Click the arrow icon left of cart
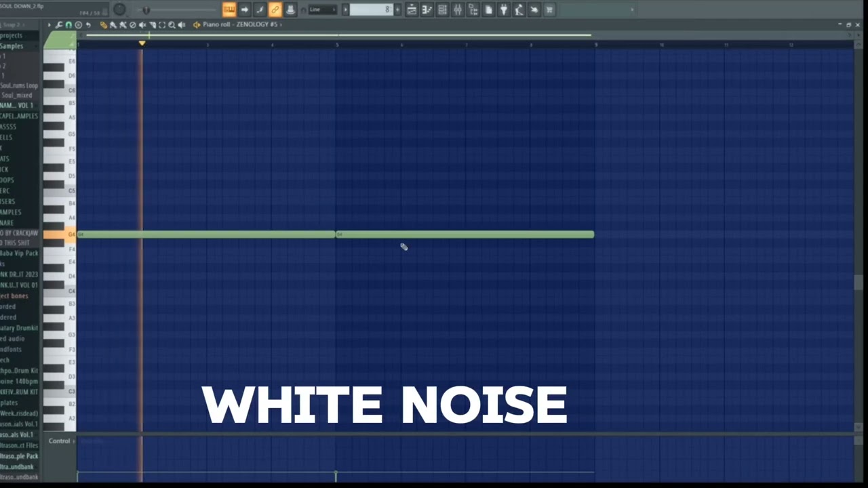868x488 pixels. click(x=534, y=9)
